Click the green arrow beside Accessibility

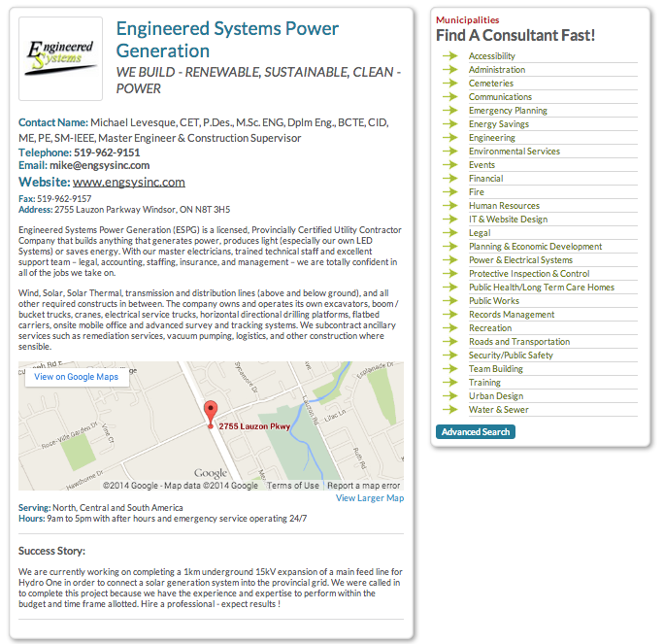point(450,56)
